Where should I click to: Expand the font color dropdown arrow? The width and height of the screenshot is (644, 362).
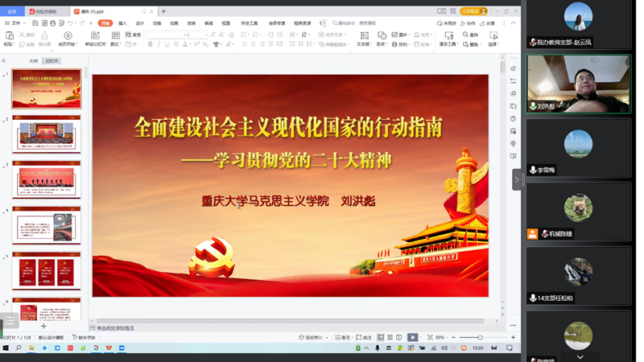(190, 44)
